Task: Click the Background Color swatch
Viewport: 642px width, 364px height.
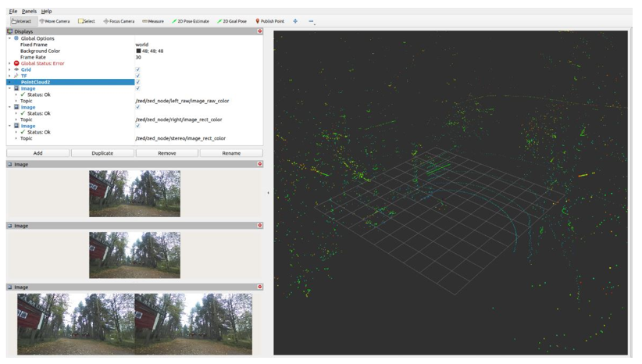Action: click(138, 51)
